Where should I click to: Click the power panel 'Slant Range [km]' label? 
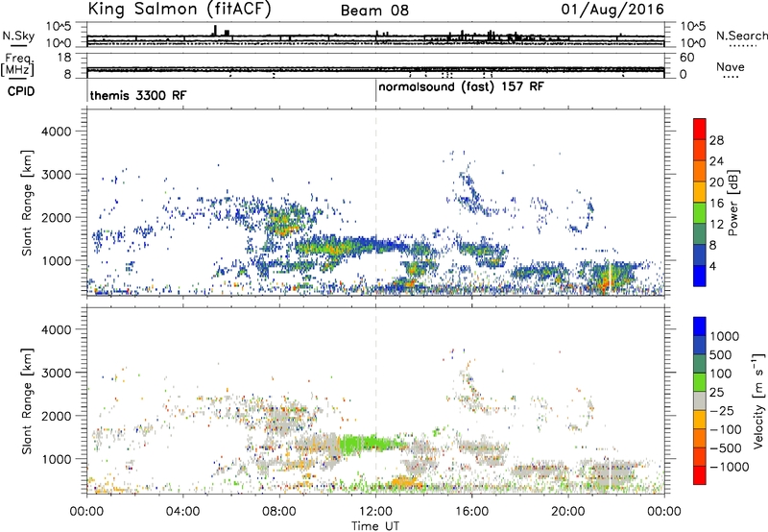27,203
